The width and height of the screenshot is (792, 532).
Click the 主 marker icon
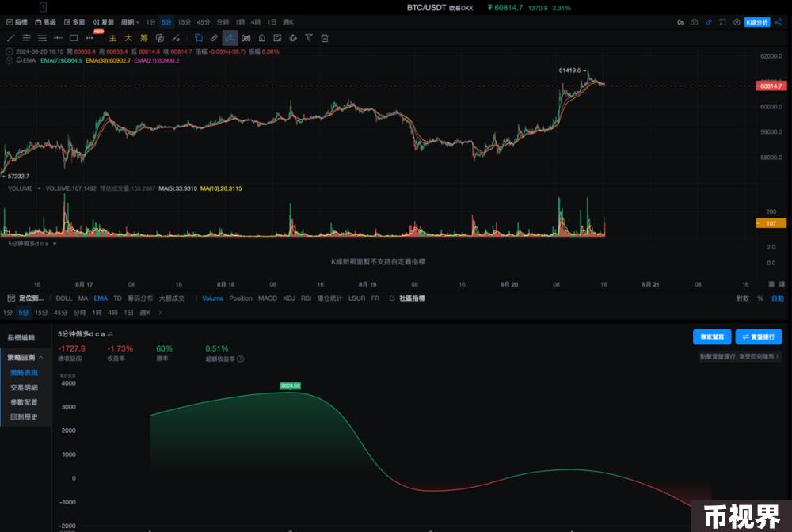coord(112,38)
